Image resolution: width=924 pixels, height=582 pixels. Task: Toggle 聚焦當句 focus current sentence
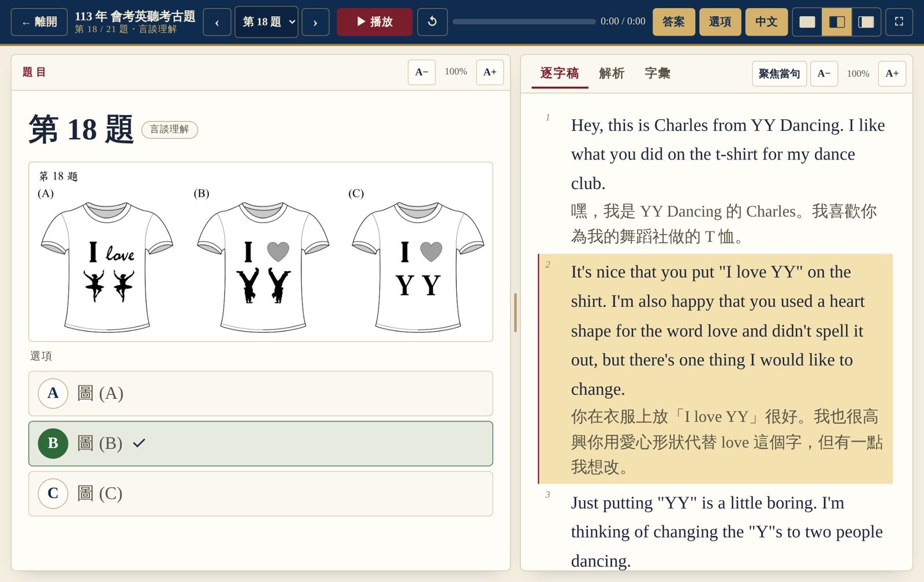(780, 73)
